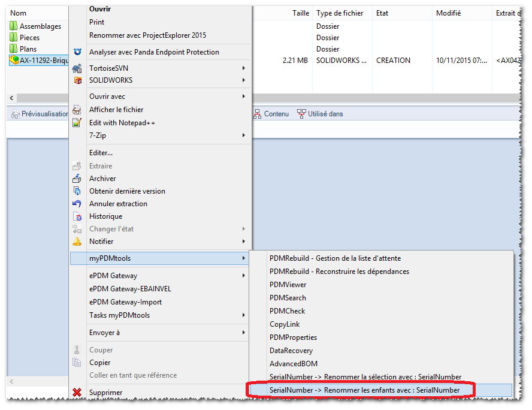The width and height of the screenshot is (532, 410).
Task: Click the Panda Endpoint Protection icon
Action: click(77, 52)
